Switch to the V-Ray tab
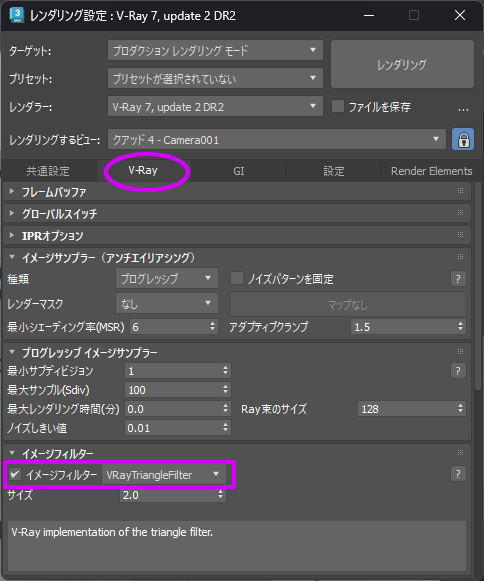484x581 pixels. coord(143,170)
